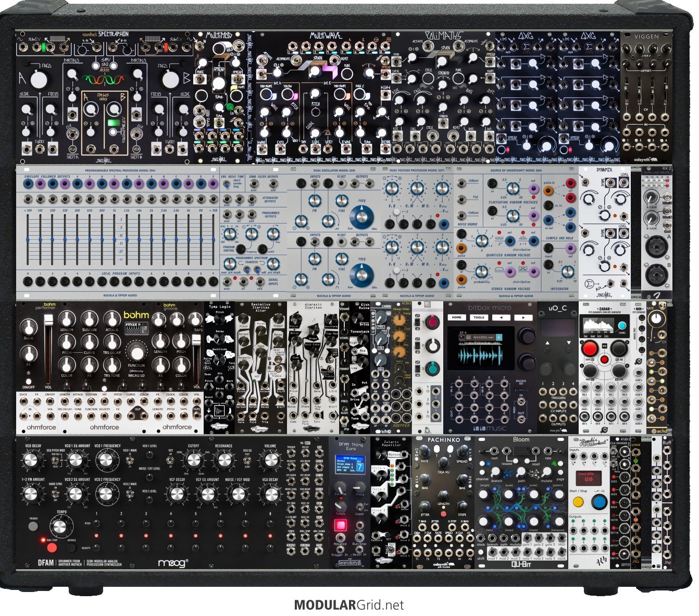This screenshot has width=699, height=616.
Task: Click the VOLUME knob on DFAM
Action: pos(270,460)
